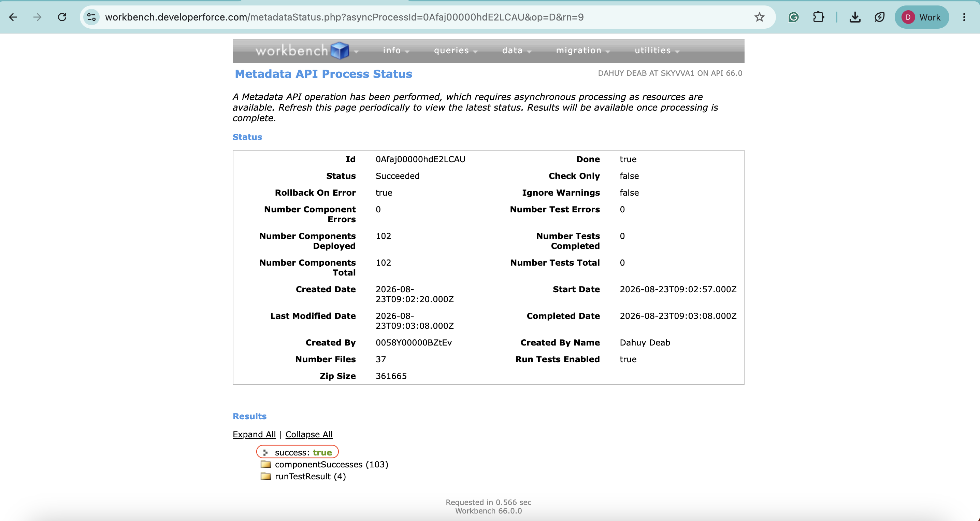
Task: Open the info menu
Action: [x=396, y=51]
